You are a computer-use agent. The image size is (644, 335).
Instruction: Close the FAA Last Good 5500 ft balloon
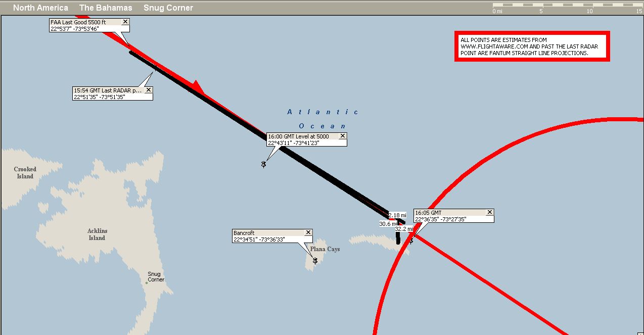(125, 22)
